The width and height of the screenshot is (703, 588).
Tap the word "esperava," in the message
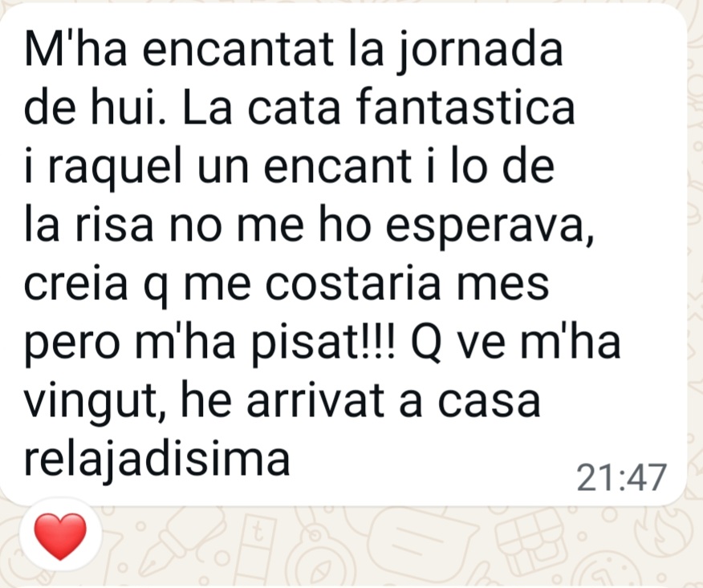pos(490,227)
